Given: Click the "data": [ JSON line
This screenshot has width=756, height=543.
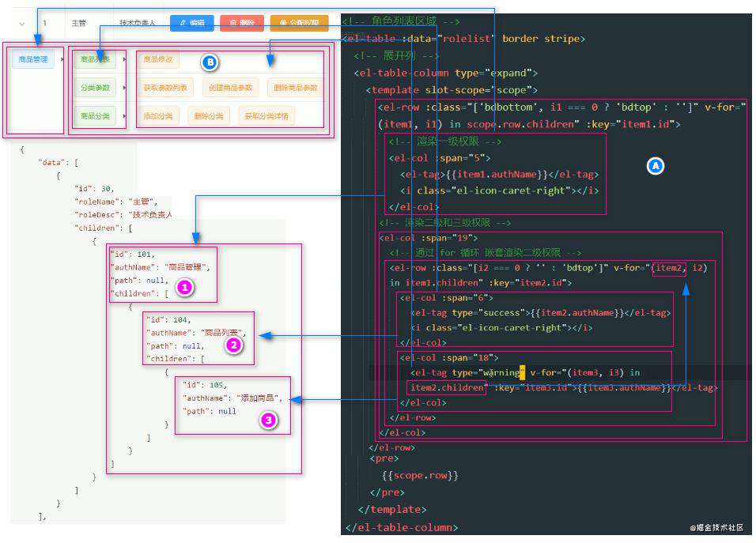Looking at the screenshot, I should click(x=59, y=162).
